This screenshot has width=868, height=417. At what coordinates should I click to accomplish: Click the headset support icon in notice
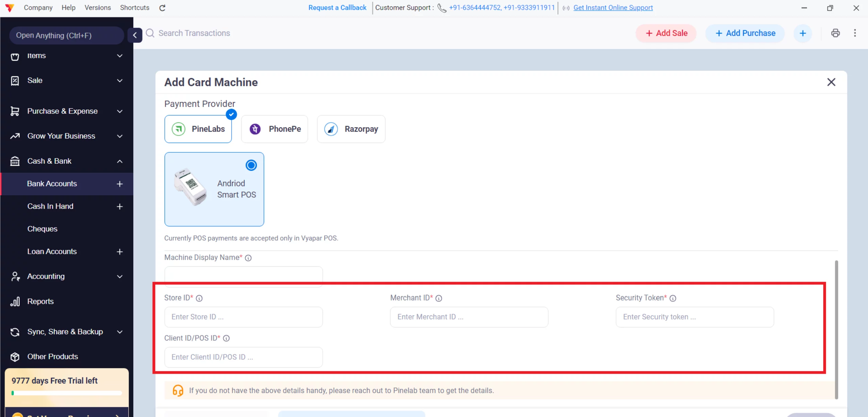coord(178,391)
